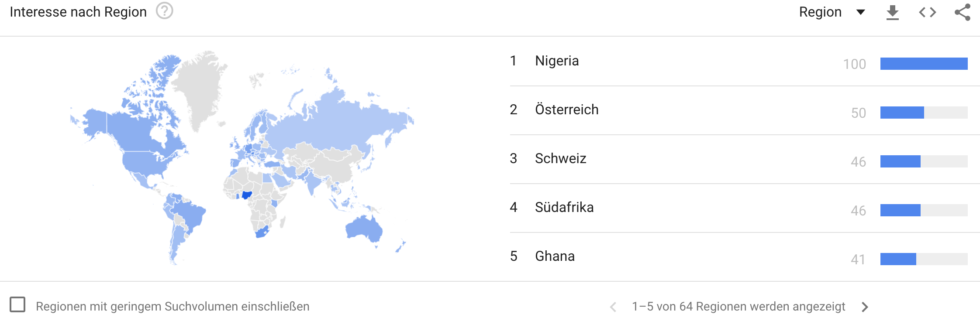Choose Ghana from the list

click(555, 256)
